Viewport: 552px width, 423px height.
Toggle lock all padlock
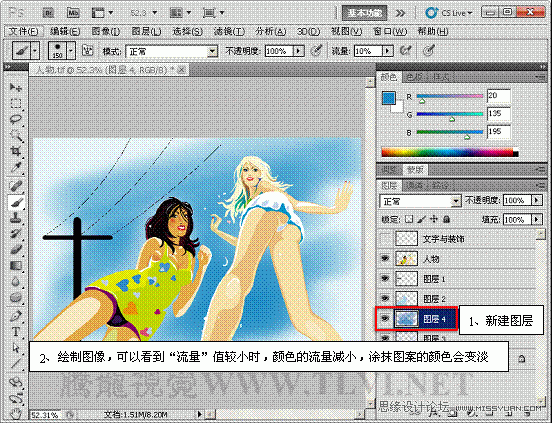click(x=447, y=220)
